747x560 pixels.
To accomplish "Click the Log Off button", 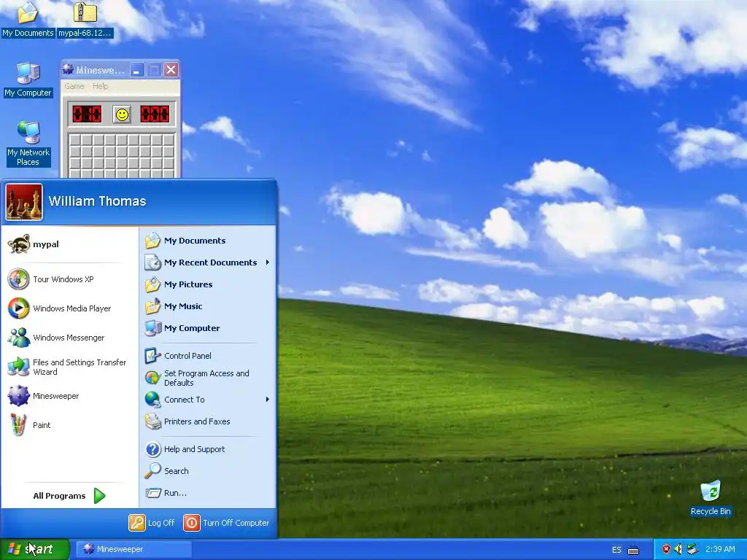I will [x=152, y=523].
